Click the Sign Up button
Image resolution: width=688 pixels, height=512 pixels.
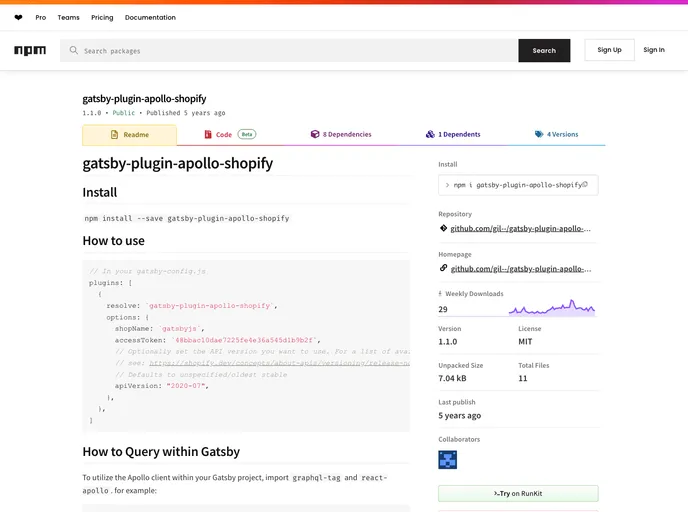coord(609,50)
